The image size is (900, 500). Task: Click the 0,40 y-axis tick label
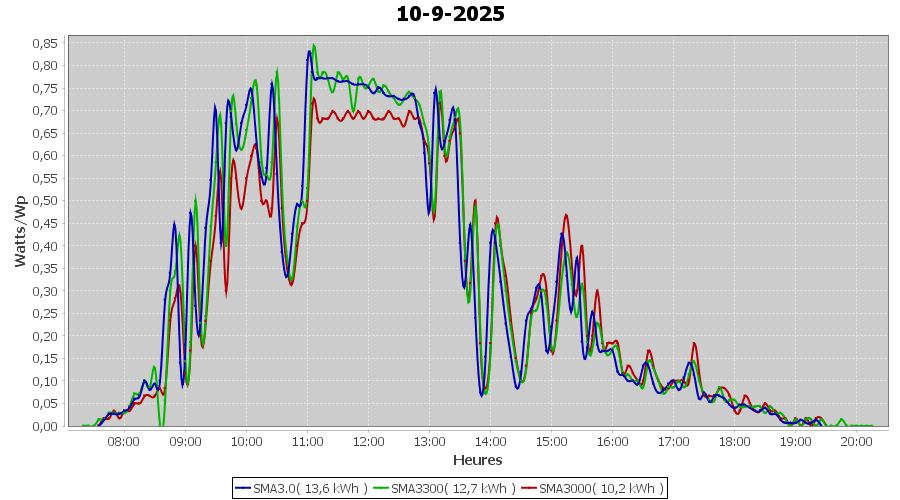pos(45,246)
